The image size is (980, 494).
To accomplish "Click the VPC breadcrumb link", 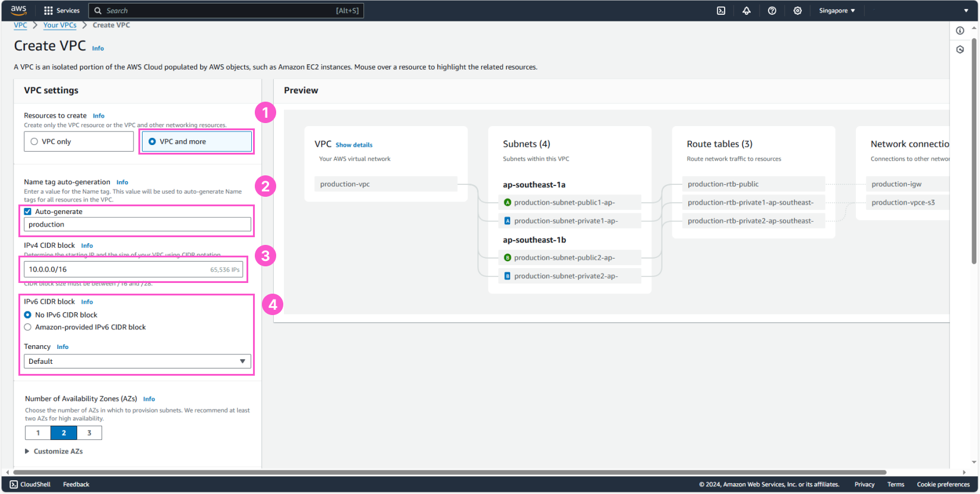I will 20,25.
